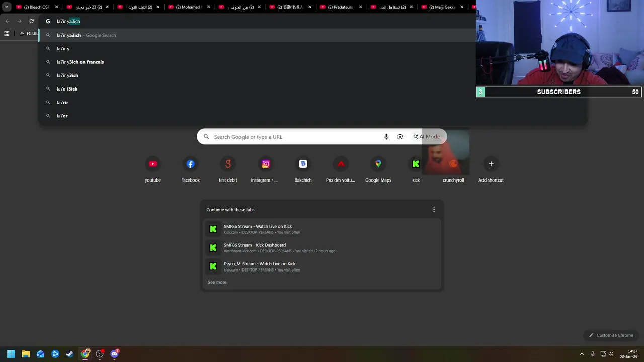Image resolution: width=644 pixels, height=362 pixels.
Task: Open Psyco_M Stream - Watch Live on Kick
Action: pyautogui.click(x=322, y=266)
